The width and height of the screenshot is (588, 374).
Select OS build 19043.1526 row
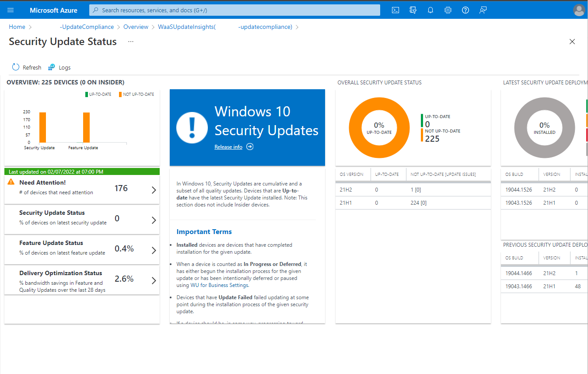tap(544, 203)
